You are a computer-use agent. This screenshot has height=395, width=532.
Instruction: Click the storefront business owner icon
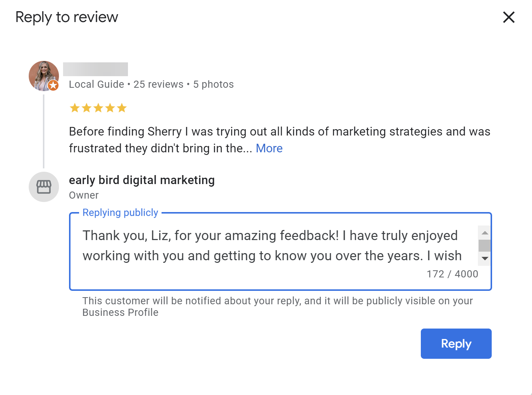[x=44, y=187]
